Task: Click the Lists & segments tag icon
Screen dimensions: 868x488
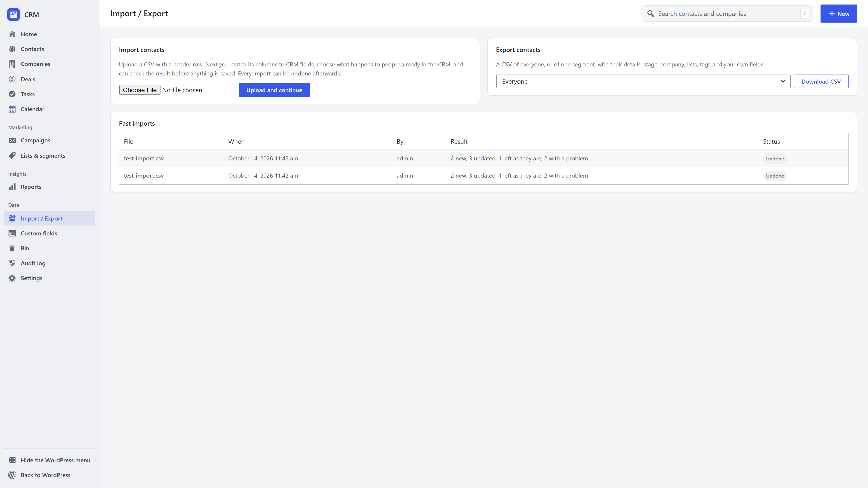Action: [12, 156]
